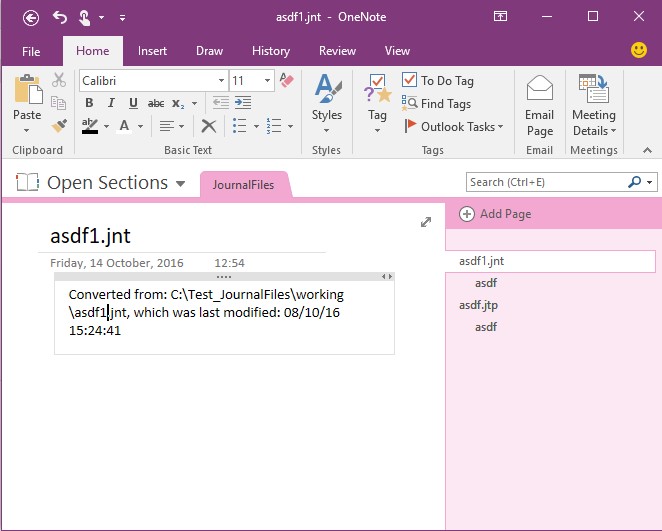
Task: Toggle Strikethrough formatting
Action: point(156,103)
